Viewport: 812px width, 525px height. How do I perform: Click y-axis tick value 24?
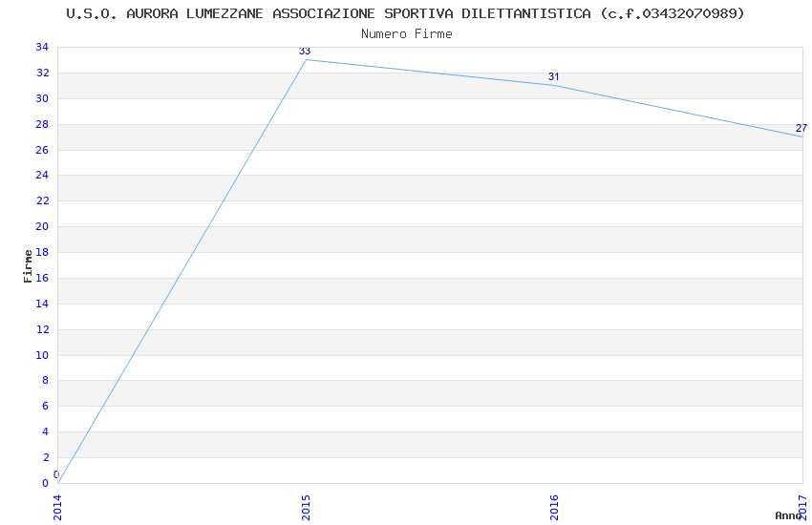pyautogui.click(x=42, y=175)
